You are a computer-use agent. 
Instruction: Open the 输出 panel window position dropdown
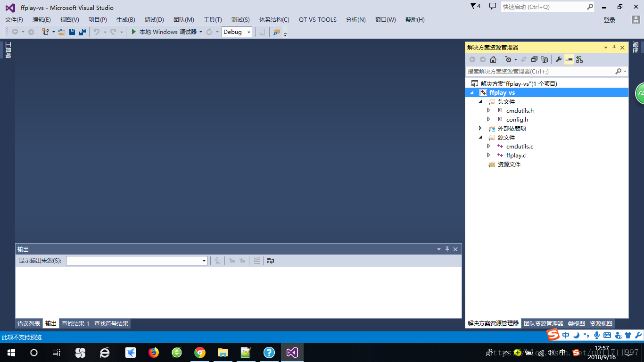coord(439,249)
